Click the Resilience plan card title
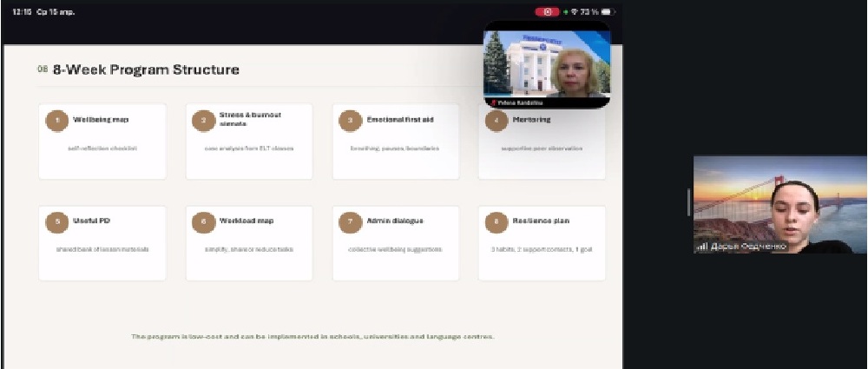Image resolution: width=868 pixels, height=369 pixels. 541,221
